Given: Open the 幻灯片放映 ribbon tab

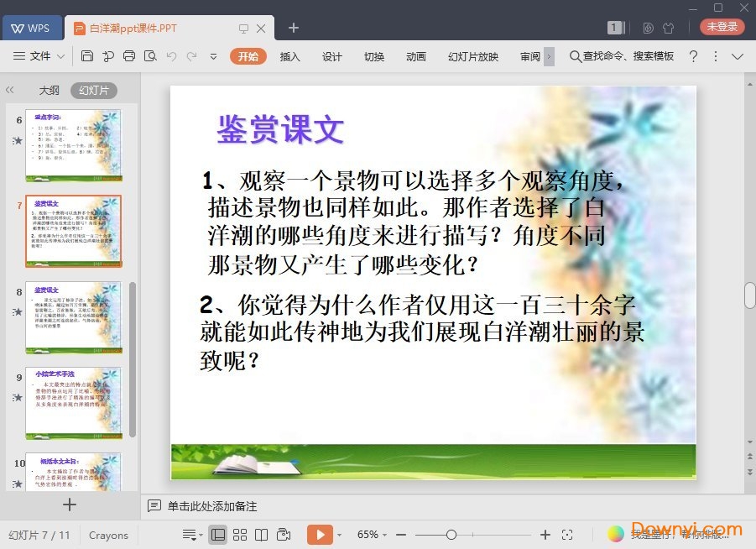Looking at the screenshot, I should (x=472, y=56).
